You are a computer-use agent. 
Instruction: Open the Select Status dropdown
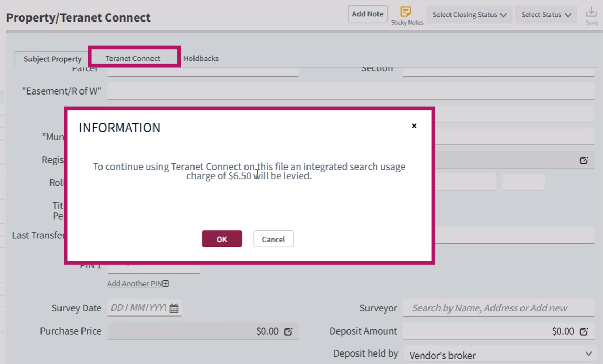[x=546, y=15]
